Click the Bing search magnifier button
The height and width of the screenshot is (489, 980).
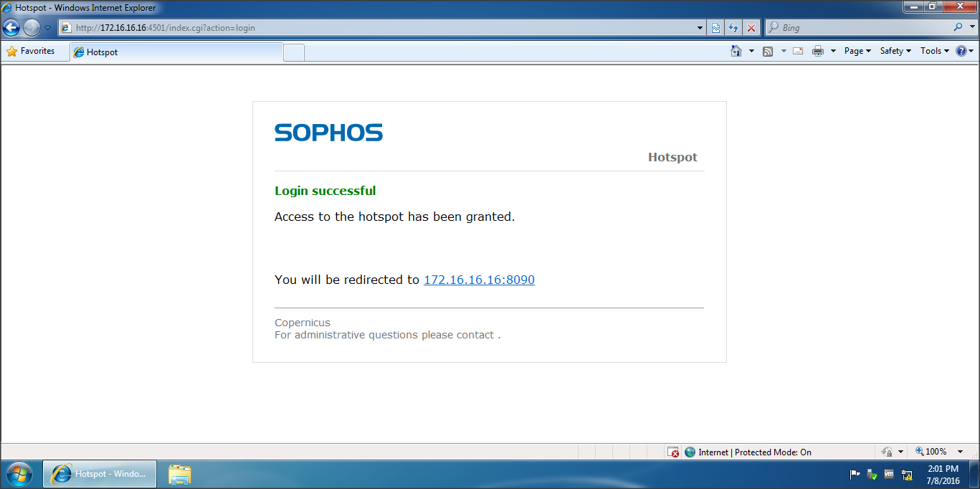coord(958,28)
